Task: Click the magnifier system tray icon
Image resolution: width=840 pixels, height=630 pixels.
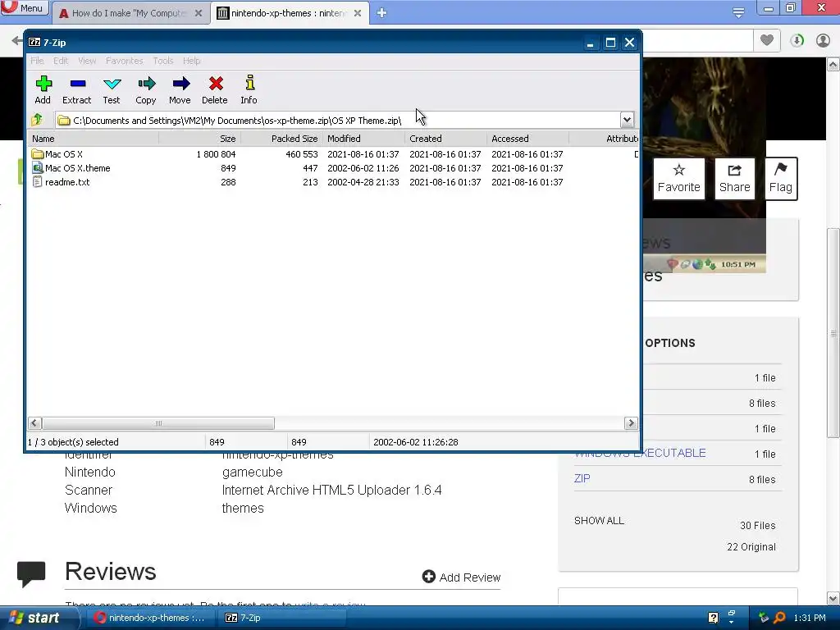Action: click(779, 618)
